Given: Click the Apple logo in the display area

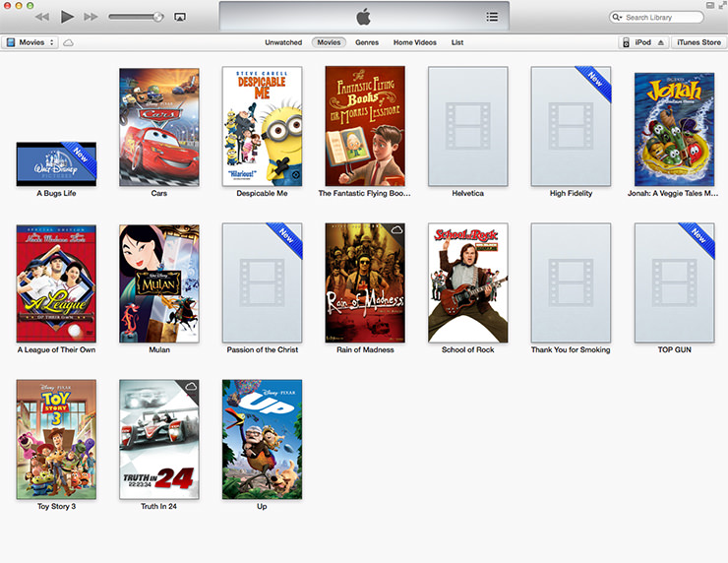Looking at the screenshot, I should point(364,17).
